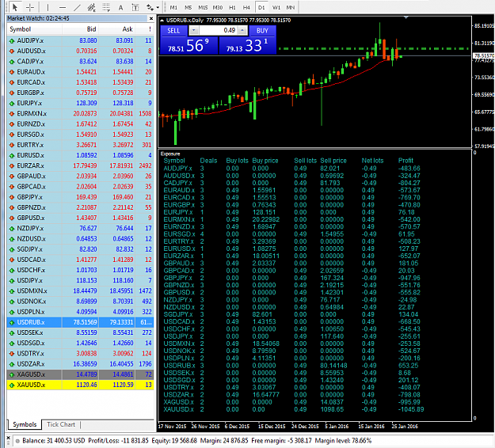Switch chart to M30 timeframe
The image size is (495, 448).
[x=218, y=7]
